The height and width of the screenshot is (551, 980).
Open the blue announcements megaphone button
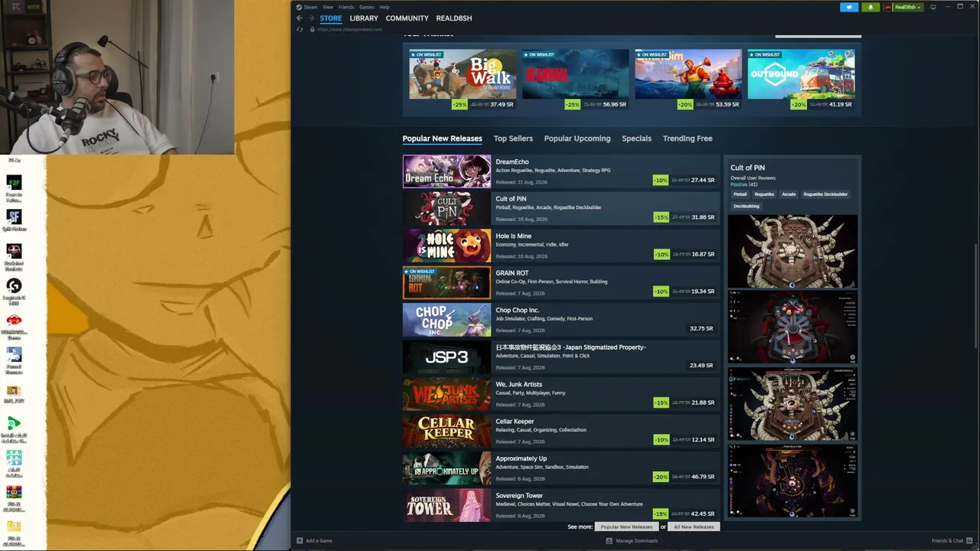pyautogui.click(x=849, y=7)
